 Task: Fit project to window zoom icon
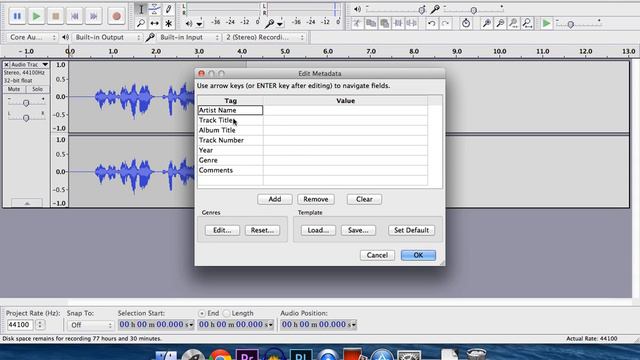527,23
